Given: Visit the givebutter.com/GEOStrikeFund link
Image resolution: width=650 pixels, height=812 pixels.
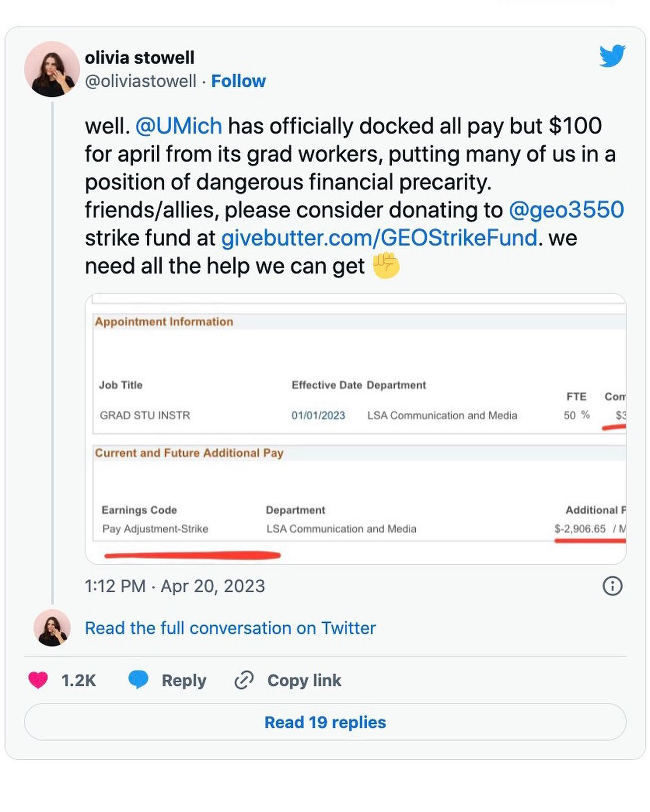Looking at the screenshot, I should 379,237.
